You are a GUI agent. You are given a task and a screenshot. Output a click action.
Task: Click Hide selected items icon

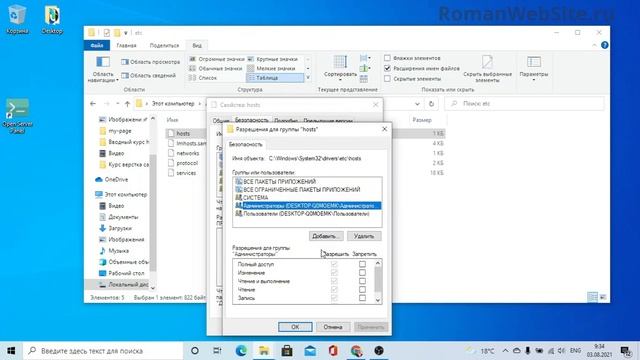pos(487,62)
